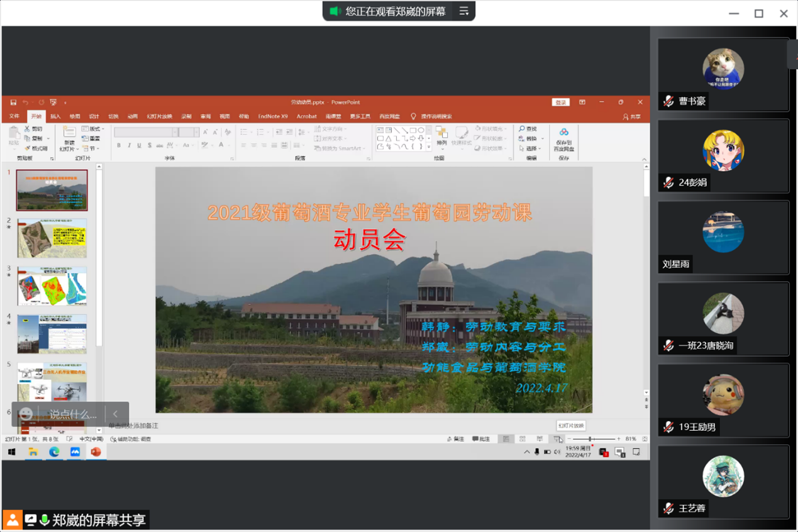Click the Format Painter (格式刷) icon

coord(28,148)
